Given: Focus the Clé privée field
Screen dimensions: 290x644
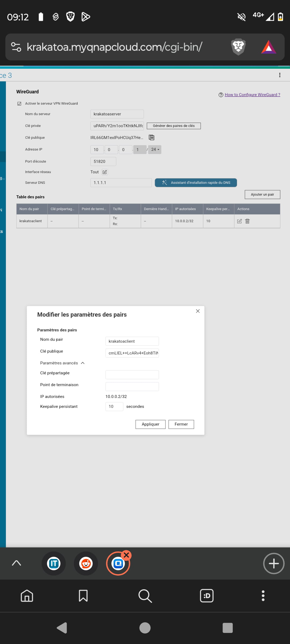Looking at the screenshot, I should point(117,126).
